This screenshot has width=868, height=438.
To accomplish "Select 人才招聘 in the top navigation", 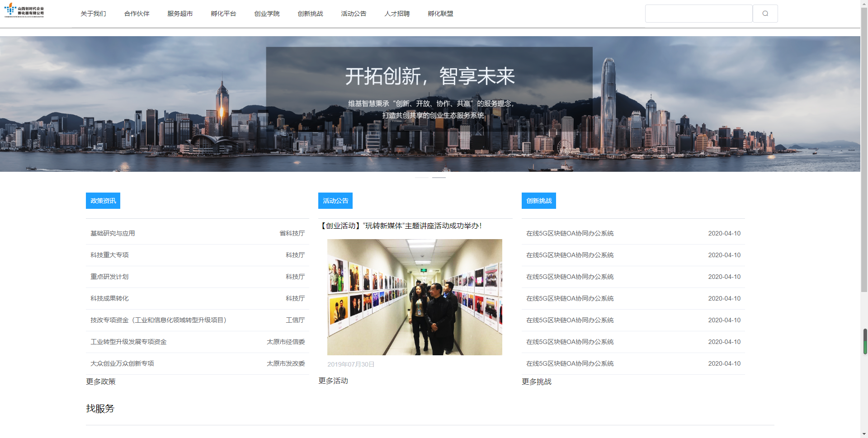I will (x=397, y=14).
